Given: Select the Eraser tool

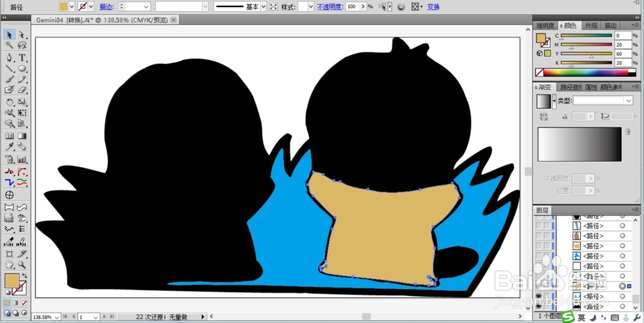Looking at the screenshot, I should pos(22,89).
